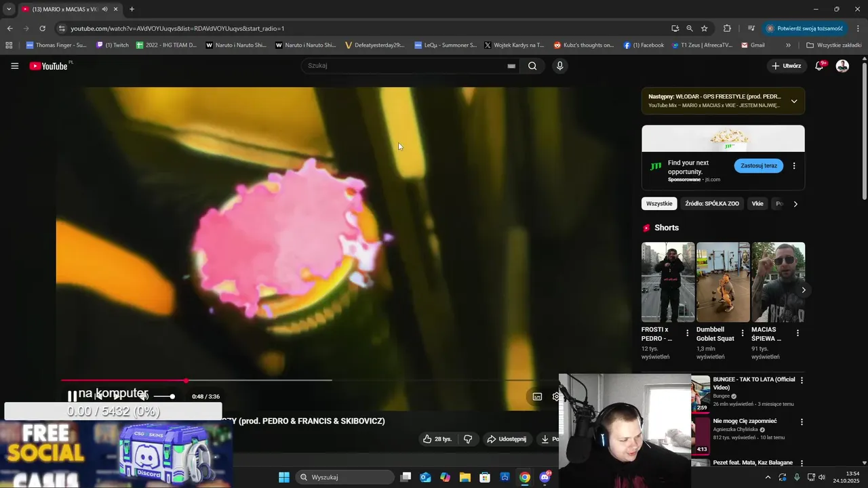Screen dimensions: 868x488
Task: Open the video player settings gear
Action: click(x=555, y=396)
